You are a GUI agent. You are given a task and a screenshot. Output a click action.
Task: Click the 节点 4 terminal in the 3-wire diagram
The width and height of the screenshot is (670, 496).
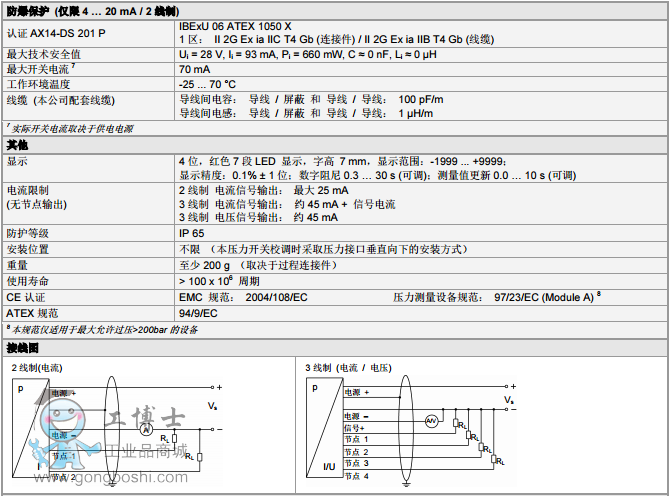[x=358, y=476]
